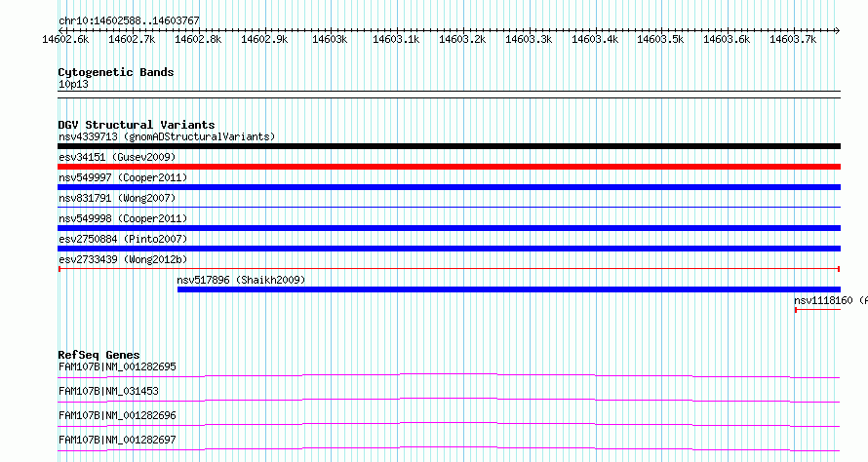Image resolution: width=868 pixels, height=462 pixels.
Task: Click the 14603.5k ruler tick label
Action: [x=660, y=40]
